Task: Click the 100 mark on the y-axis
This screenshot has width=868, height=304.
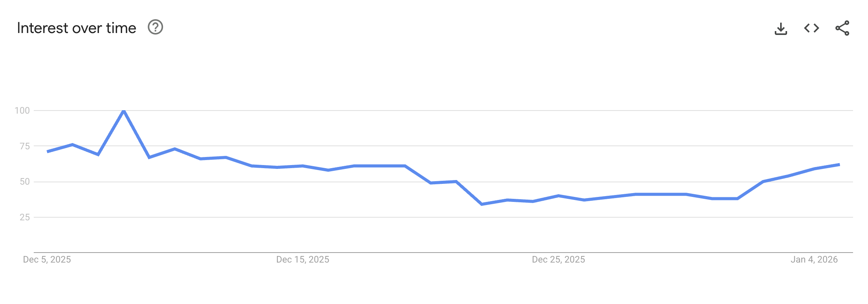Action: tap(23, 111)
